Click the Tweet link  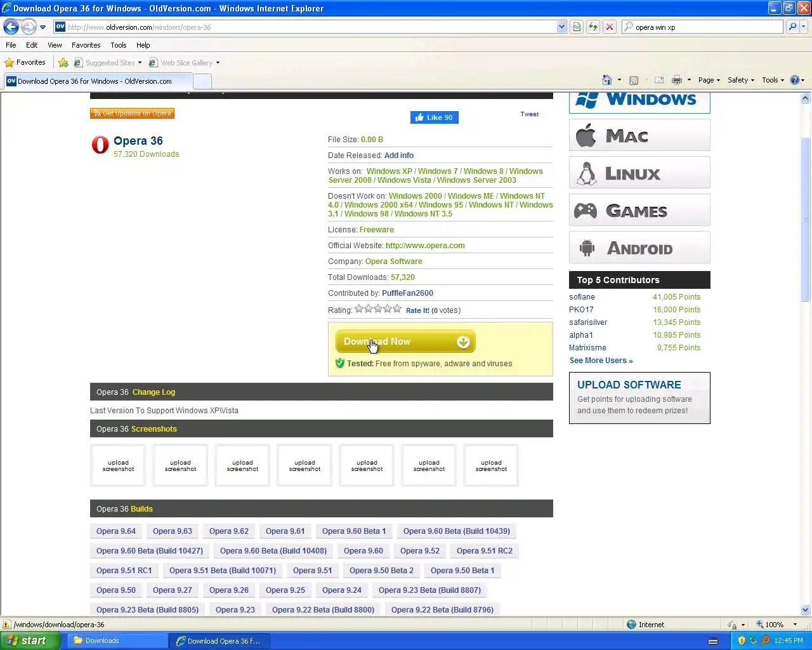pos(529,114)
